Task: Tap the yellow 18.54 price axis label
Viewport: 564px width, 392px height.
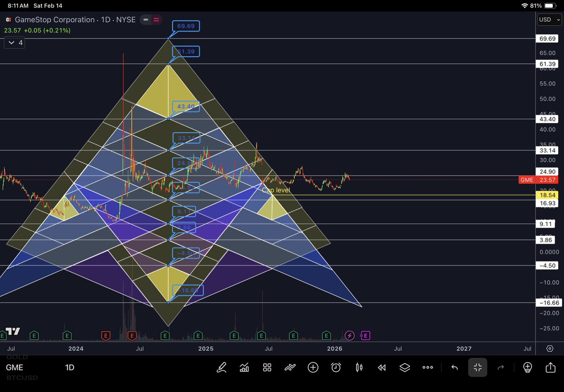Action: (x=547, y=195)
